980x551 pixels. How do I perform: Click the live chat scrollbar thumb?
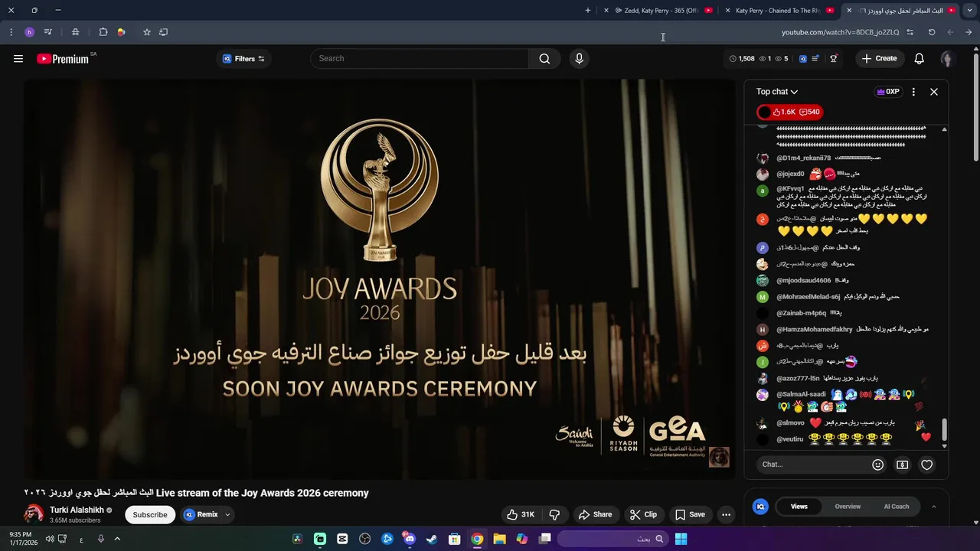(x=944, y=429)
